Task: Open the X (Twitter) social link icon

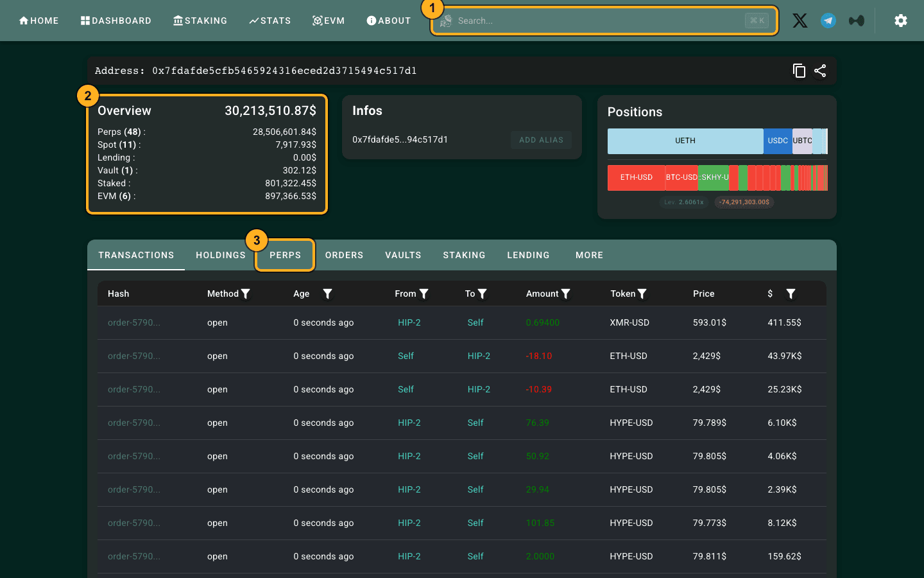Action: pos(800,21)
